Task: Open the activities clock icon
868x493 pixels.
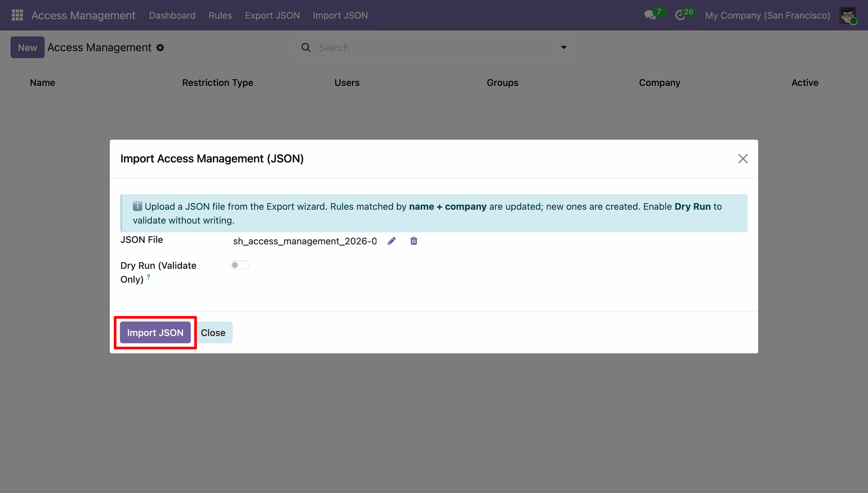Action: coord(680,15)
